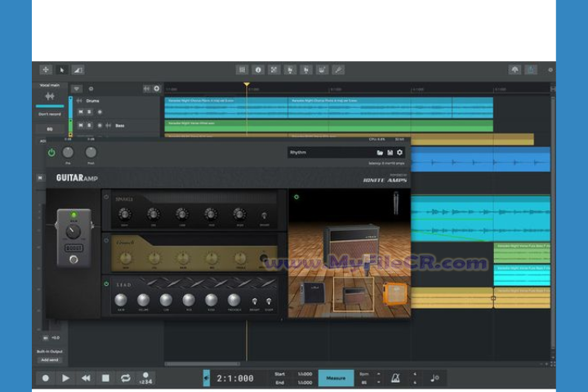588x392 pixels.
Task: Click the Measure button
Action: (x=336, y=378)
